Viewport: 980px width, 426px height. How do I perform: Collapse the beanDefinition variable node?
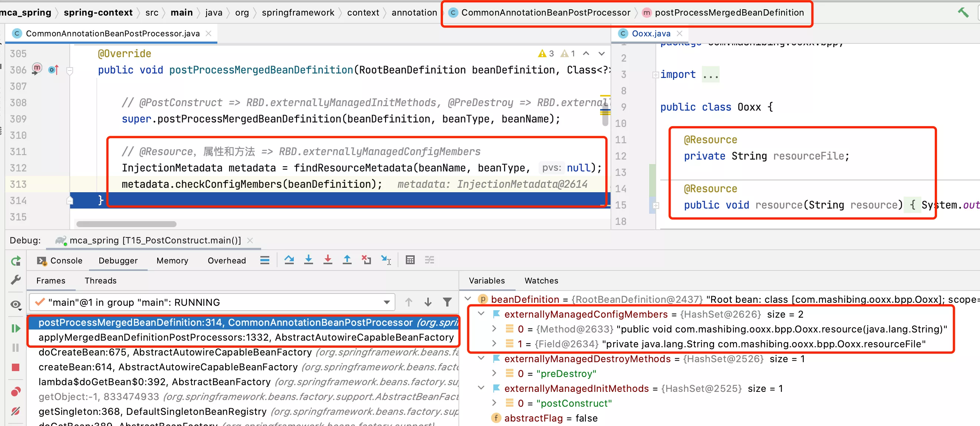pyautogui.click(x=468, y=299)
